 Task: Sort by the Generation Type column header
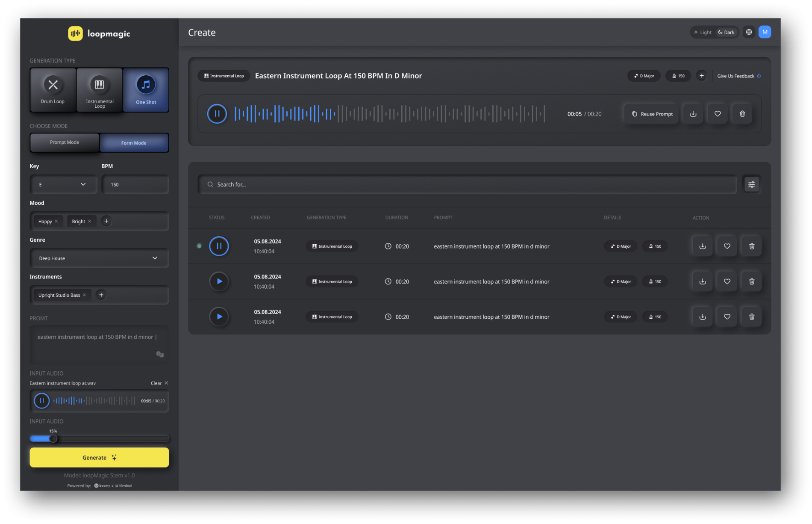click(x=327, y=217)
